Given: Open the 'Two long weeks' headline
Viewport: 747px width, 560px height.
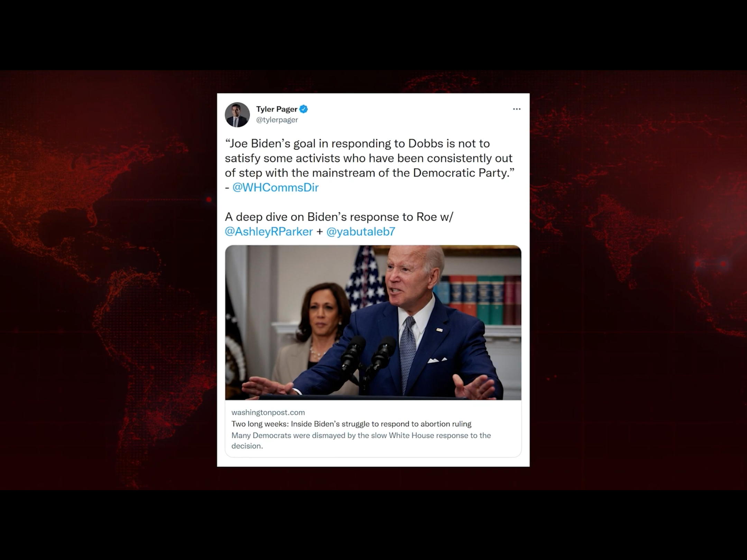Looking at the screenshot, I should [351, 424].
